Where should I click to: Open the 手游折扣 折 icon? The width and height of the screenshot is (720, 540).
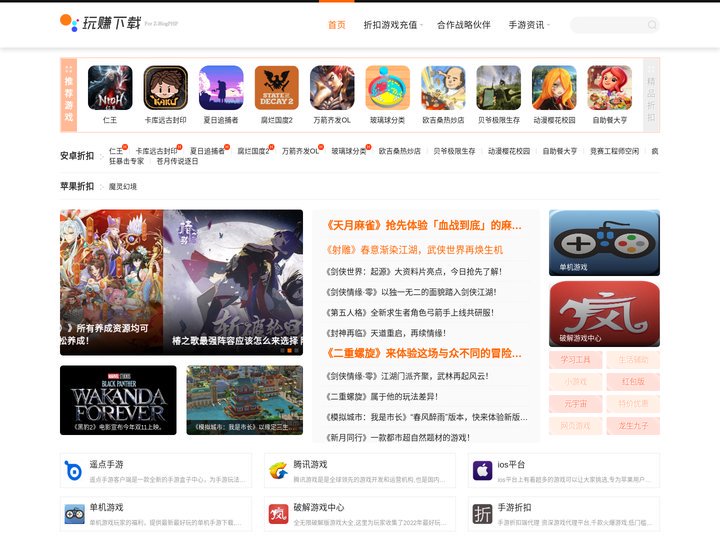point(482,514)
